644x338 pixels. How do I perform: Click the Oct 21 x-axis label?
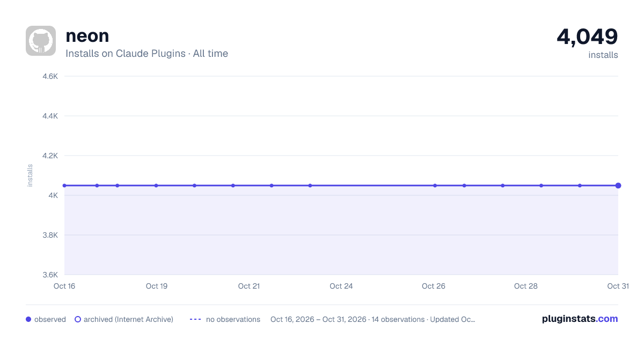pos(249,286)
